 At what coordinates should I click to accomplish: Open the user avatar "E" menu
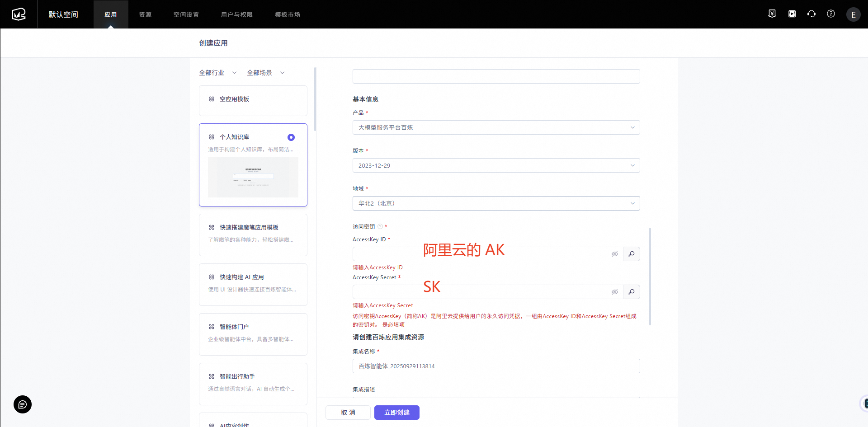[x=854, y=14]
